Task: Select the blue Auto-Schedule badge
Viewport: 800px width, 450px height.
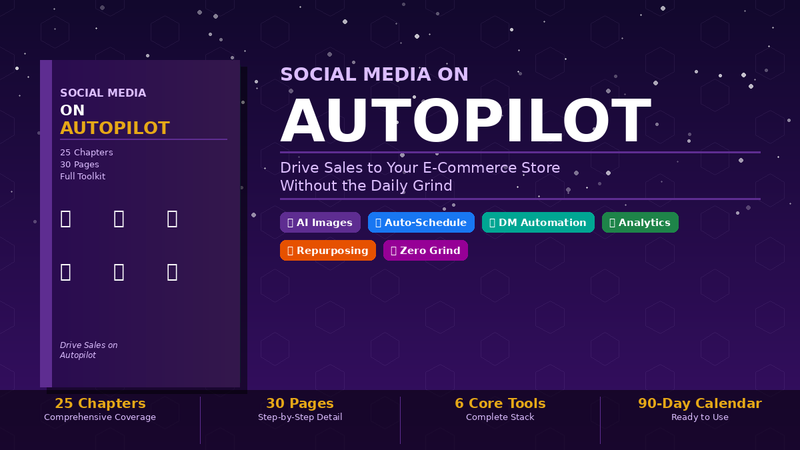Action: pyautogui.click(x=421, y=222)
